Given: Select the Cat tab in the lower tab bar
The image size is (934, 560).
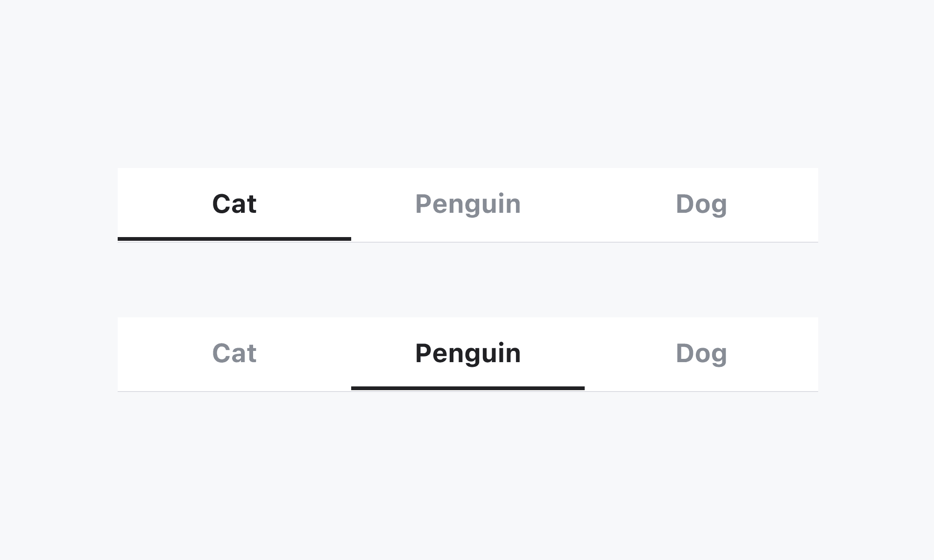Looking at the screenshot, I should pyautogui.click(x=234, y=353).
